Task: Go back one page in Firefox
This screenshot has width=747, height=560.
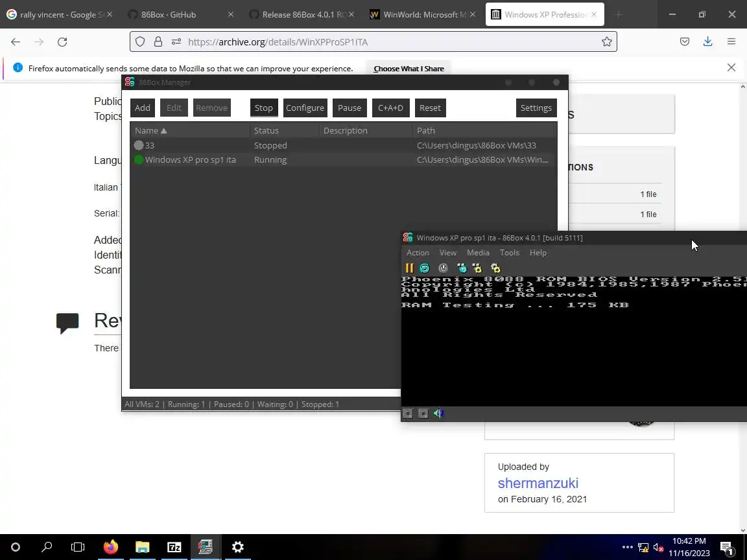Action: (16, 42)
